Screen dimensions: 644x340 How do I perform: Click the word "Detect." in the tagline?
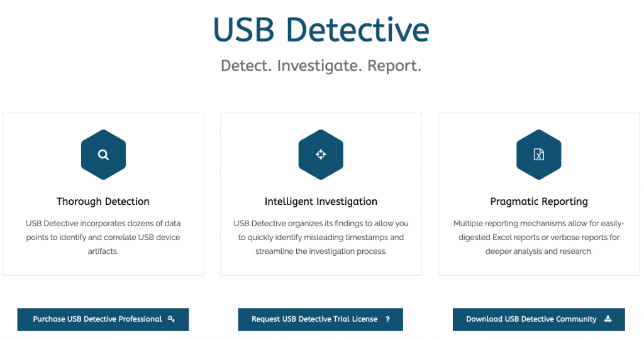(x=246, y=65)
